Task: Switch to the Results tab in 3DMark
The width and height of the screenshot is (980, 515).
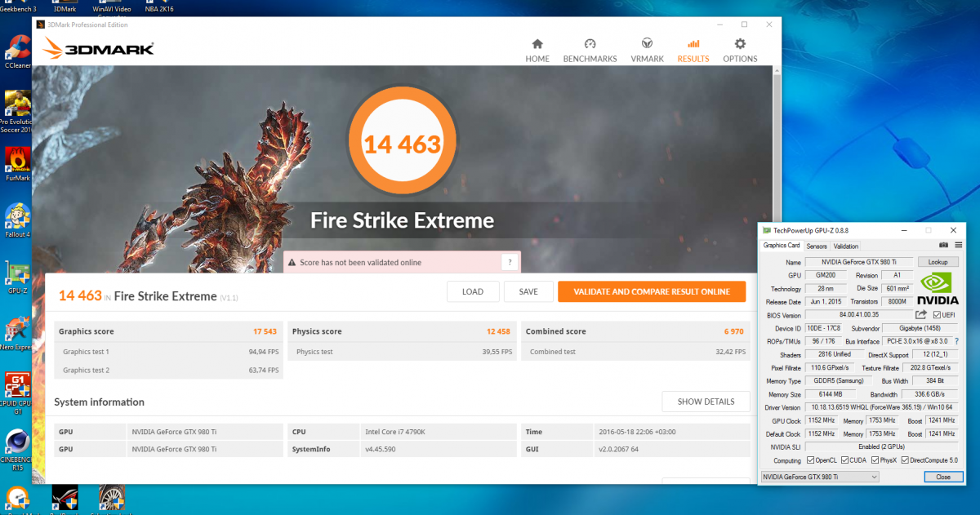Action: tap(693, 50)
